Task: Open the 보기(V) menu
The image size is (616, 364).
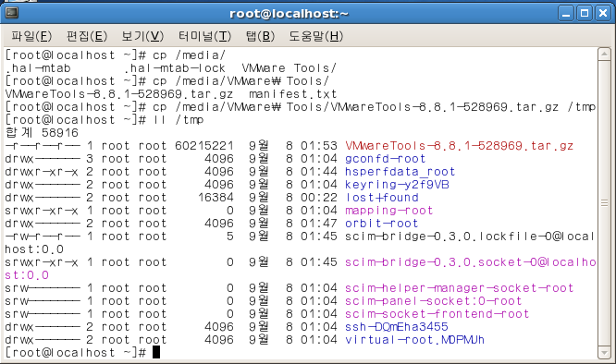Action: (142, 36)
